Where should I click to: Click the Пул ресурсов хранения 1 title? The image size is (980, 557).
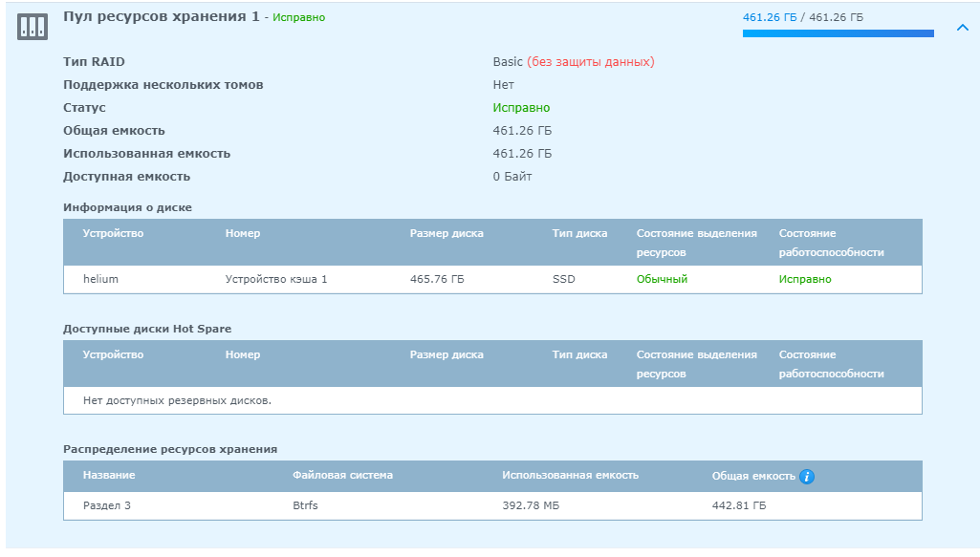coord(162,16)
